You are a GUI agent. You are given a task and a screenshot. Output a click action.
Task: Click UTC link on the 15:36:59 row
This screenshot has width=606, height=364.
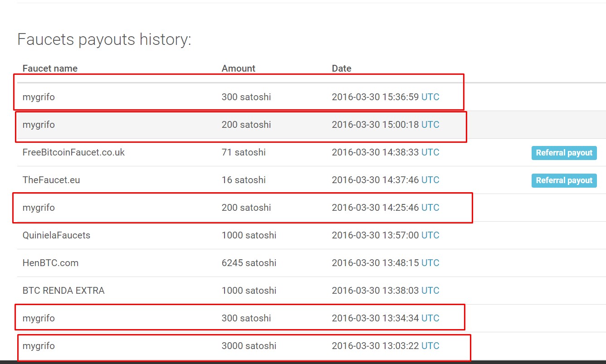[430, 97]
